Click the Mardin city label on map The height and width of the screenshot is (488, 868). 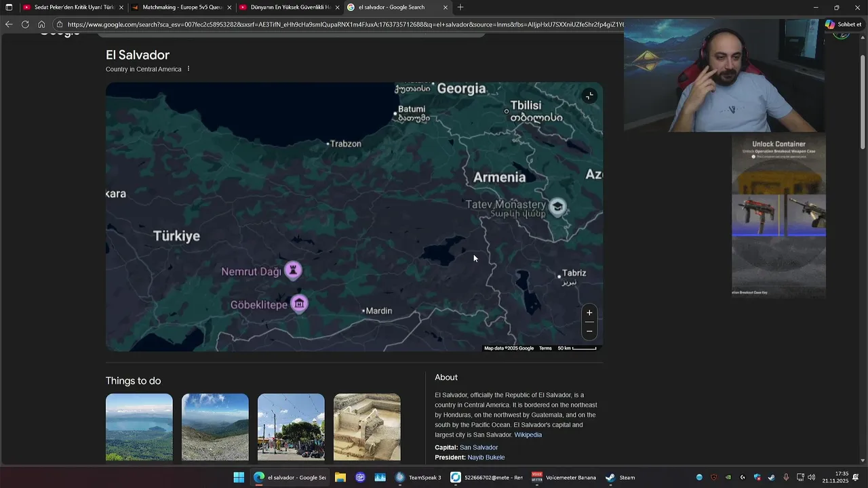point(379,311)
